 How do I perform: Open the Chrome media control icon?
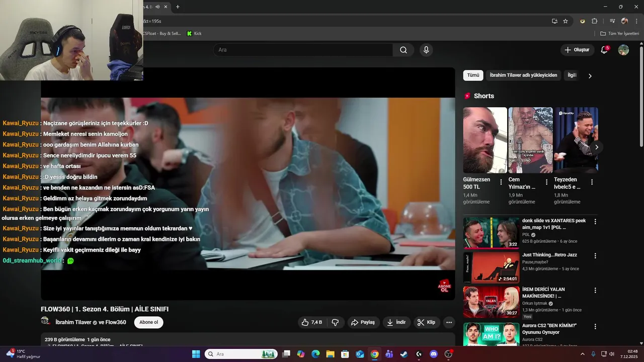coord(612,21)
